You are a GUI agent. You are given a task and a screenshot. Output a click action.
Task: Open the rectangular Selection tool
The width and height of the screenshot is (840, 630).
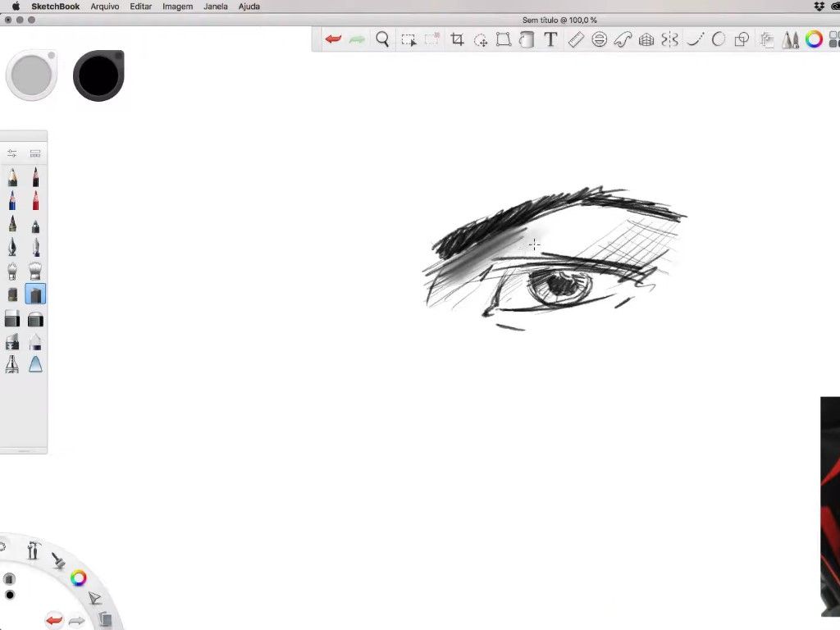409,39
